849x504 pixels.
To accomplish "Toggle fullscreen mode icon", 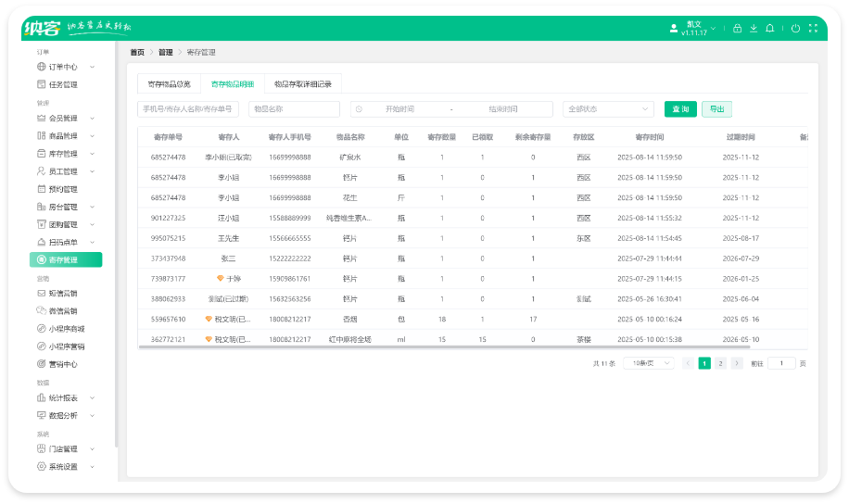I will click(812, 29).
